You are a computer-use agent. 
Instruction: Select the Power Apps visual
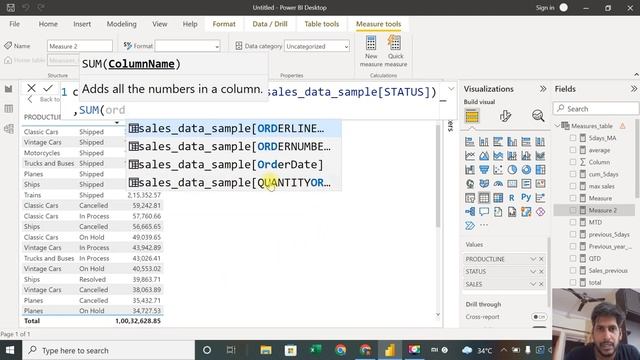(x=540, y=211)
